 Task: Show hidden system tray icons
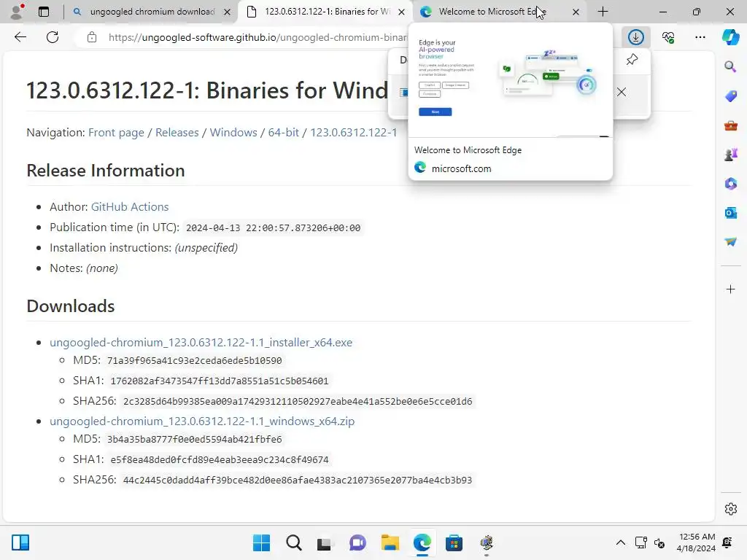(620, 542)
